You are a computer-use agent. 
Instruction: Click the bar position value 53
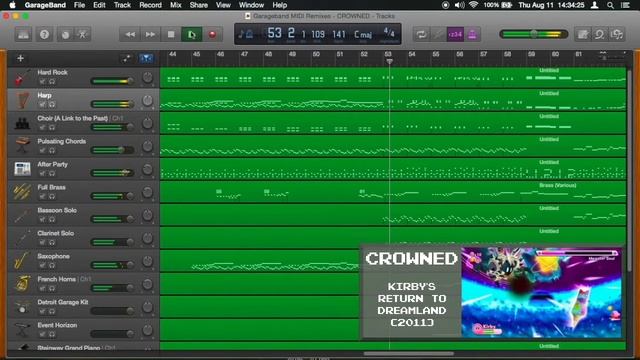click(274, 33)
